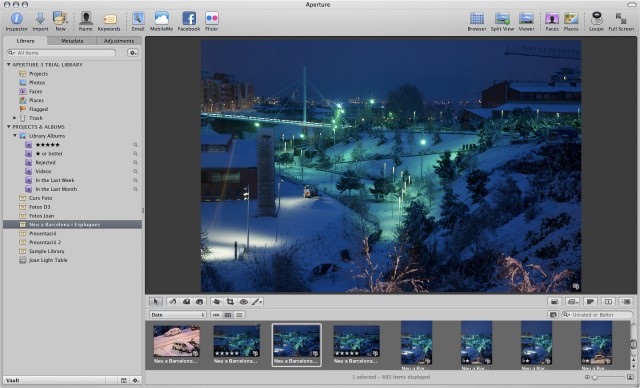Click the All Items library search field
The height and width of the screenshot is (388, 640).
coord(61,53)
